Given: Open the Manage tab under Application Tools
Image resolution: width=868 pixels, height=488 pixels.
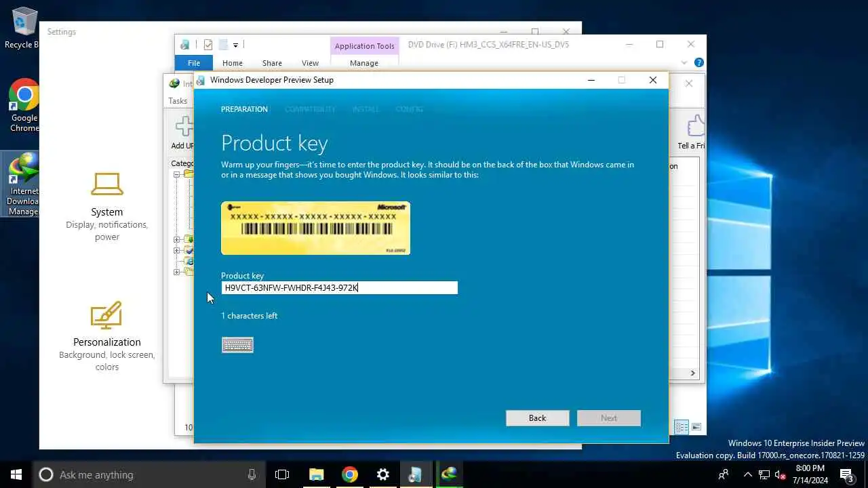Looking at the screenshot, I should [364, 63].
